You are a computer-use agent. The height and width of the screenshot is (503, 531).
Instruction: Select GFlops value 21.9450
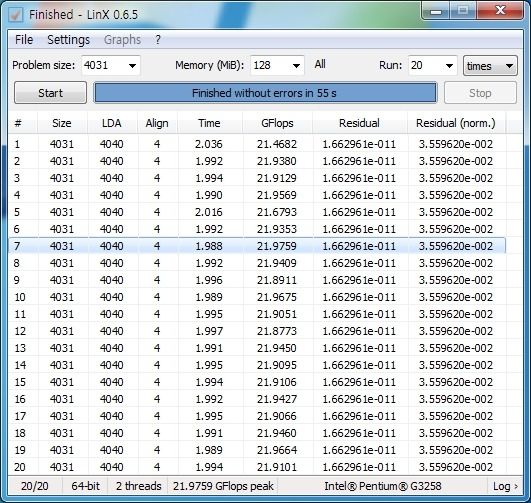coord(277,348)
